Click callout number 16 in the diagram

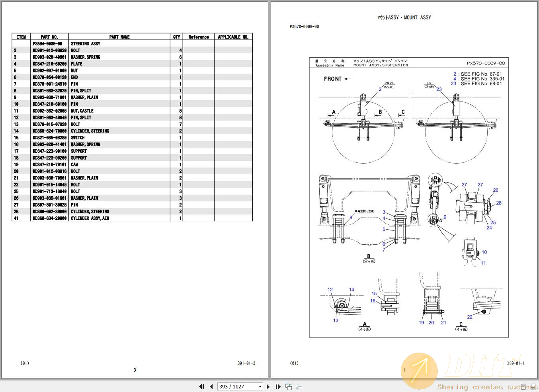(373, 301)
